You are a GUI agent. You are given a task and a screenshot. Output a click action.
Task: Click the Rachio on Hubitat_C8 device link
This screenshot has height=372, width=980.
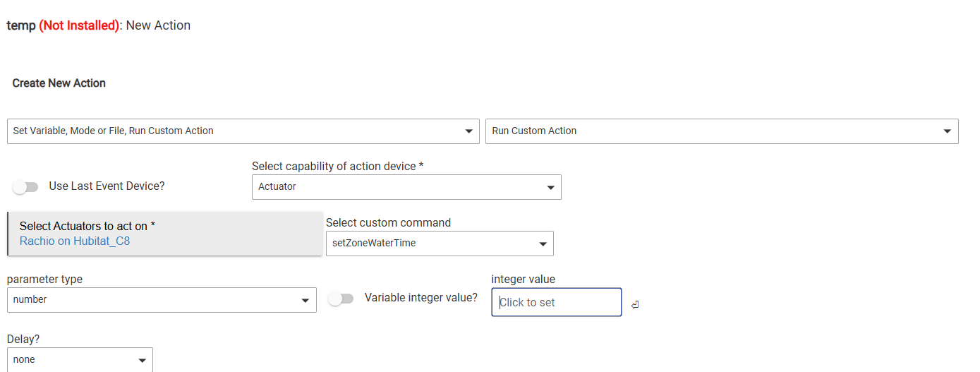pyautogui.click(x=75, y=241)
